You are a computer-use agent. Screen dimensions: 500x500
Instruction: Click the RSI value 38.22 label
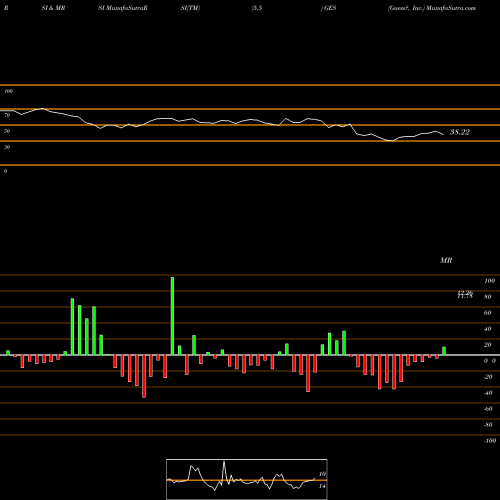460,132
